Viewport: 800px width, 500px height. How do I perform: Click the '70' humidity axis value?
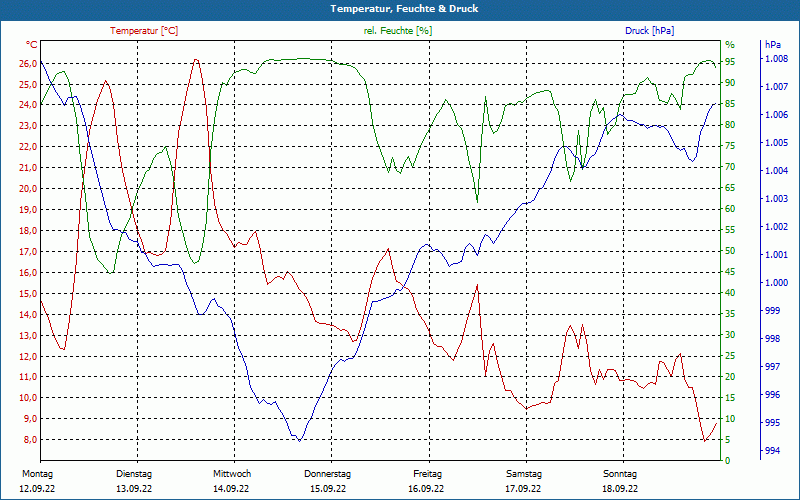pos(730,167)
